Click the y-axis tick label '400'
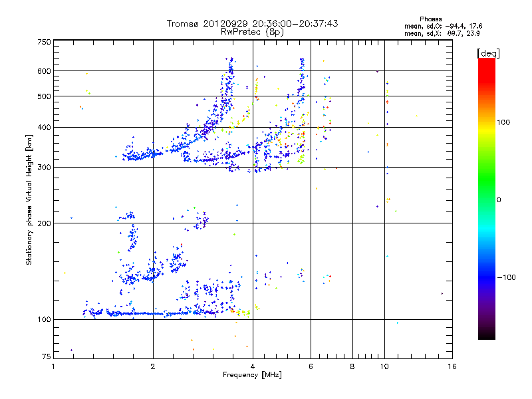Screen dimensions: 532x399 click(x=44, y=128)
